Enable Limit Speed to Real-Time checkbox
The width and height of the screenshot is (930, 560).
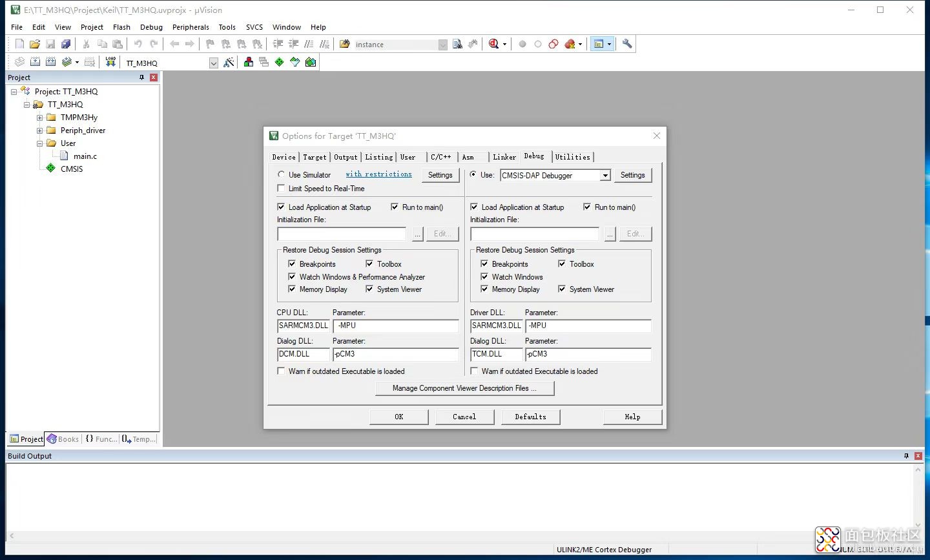coord(281,188)
